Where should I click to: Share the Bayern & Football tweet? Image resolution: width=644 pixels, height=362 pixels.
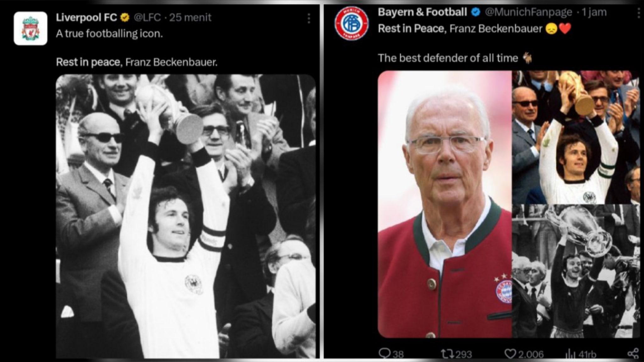(633, 354)
